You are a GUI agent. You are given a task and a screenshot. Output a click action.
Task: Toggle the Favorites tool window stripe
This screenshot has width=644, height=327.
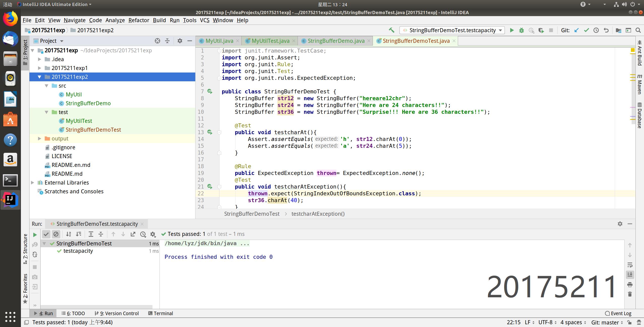point(25,289)
